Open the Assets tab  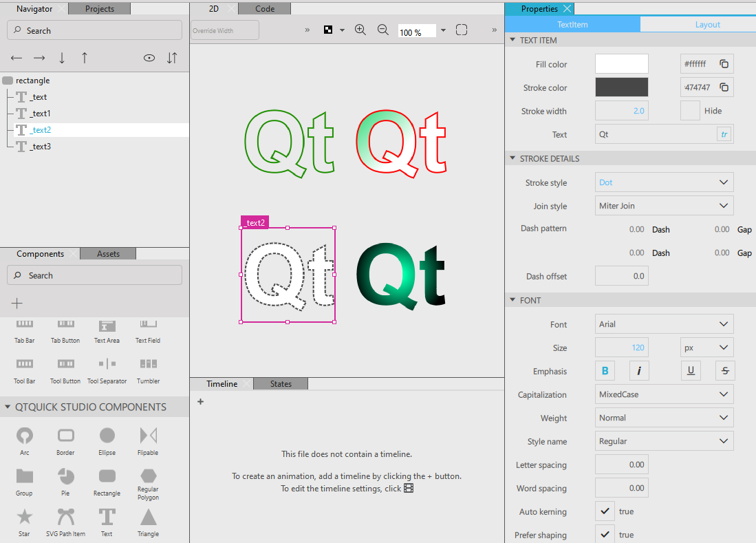click(x=108, y=254)
